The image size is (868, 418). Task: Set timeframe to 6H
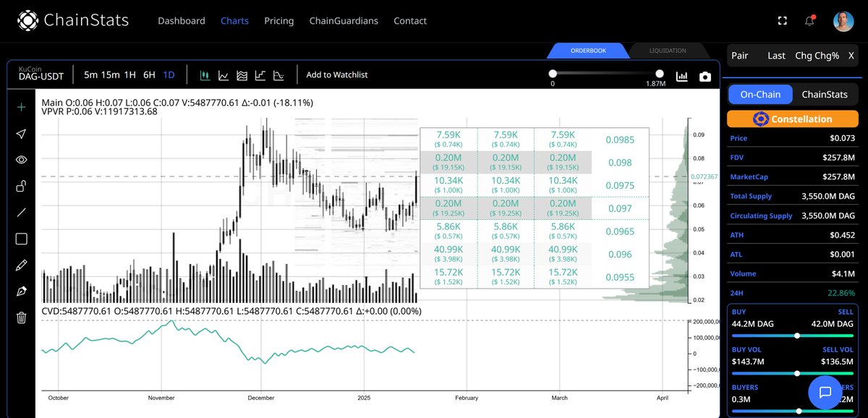pyautogui.click(x=149, y=74)
